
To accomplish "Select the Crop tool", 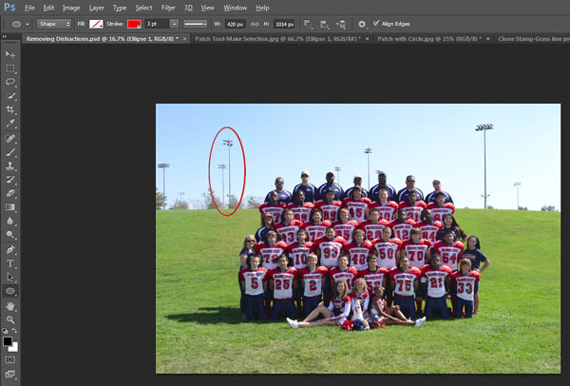I will click(x=10, y=109).
